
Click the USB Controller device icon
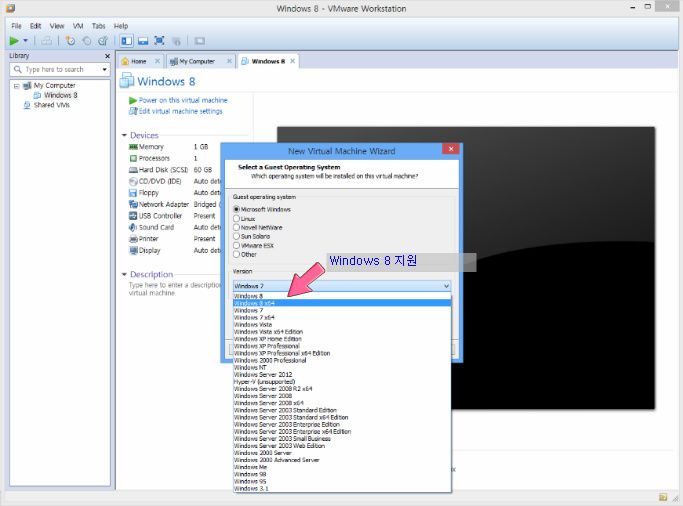tap(133, 216)
